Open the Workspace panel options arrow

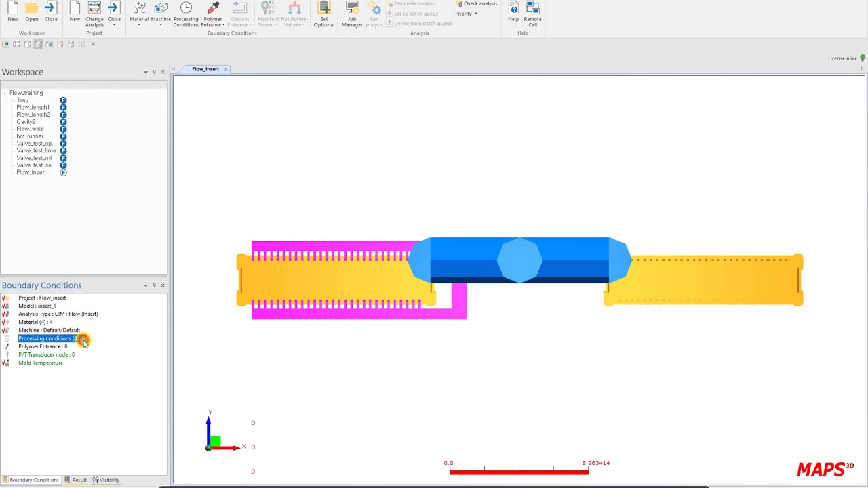(145, 72)
